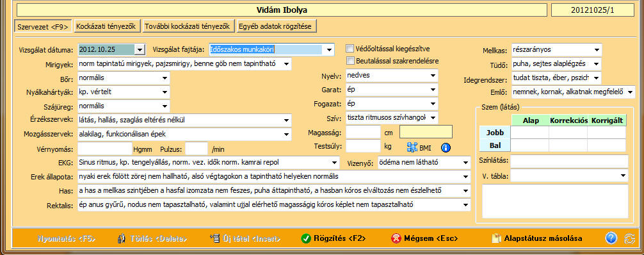Cancel with Mégsem <Esc> label
This screenshot has height=255, width=644.
(431, 238)
